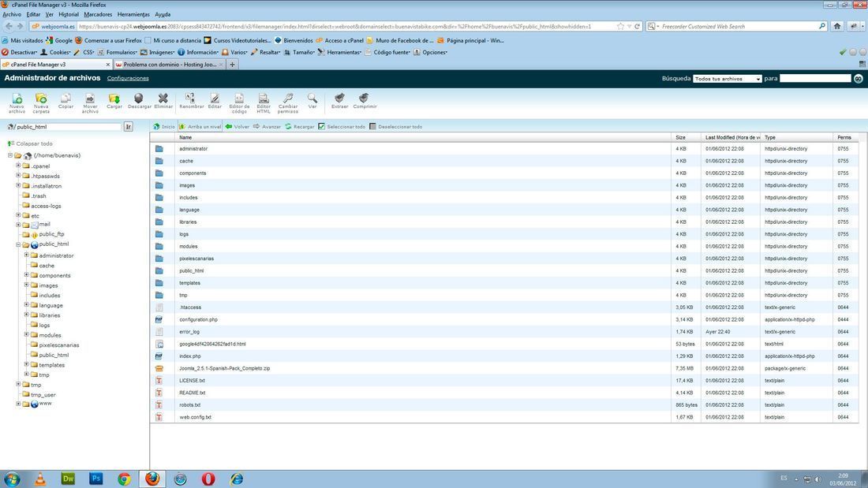This screenshot has width=868, height=488.
Task: Go up with Arriba un nivel
Action: click(x=200, y=127)
